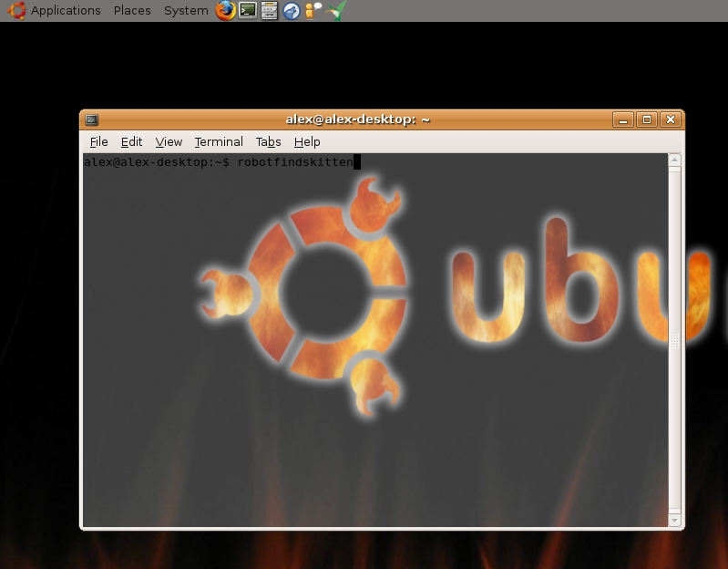The height and width of the screenshot is (569, 728).
Task: Open the System menu
Action: click(x=186, y=10)
